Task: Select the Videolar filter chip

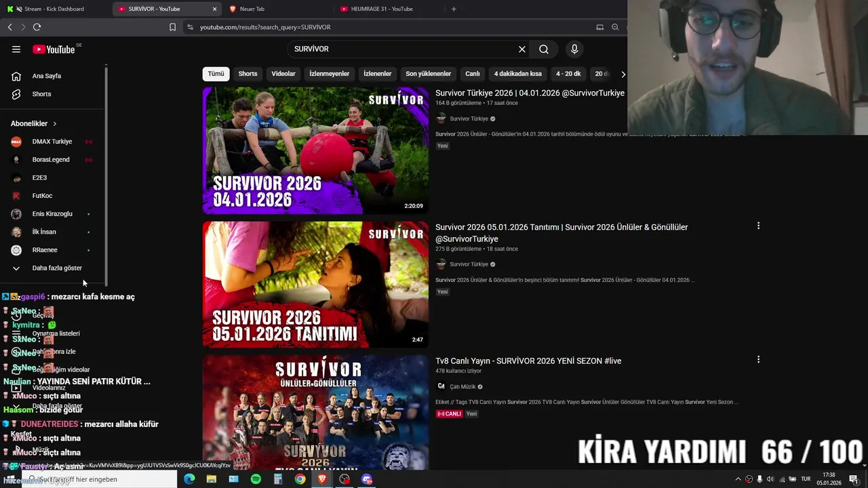Action: (283, 74)
